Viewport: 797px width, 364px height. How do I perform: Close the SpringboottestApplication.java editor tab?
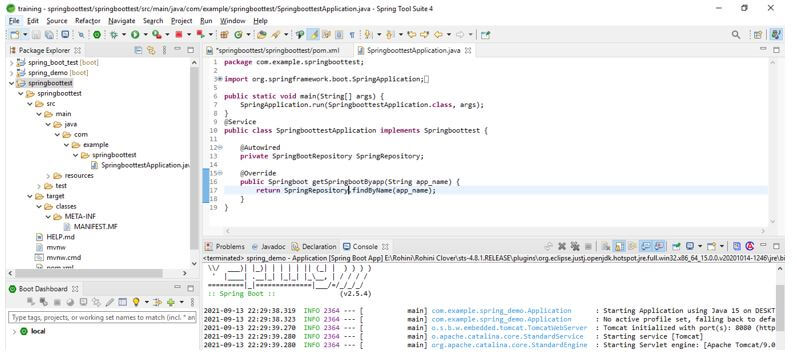(x=468, y=50)
